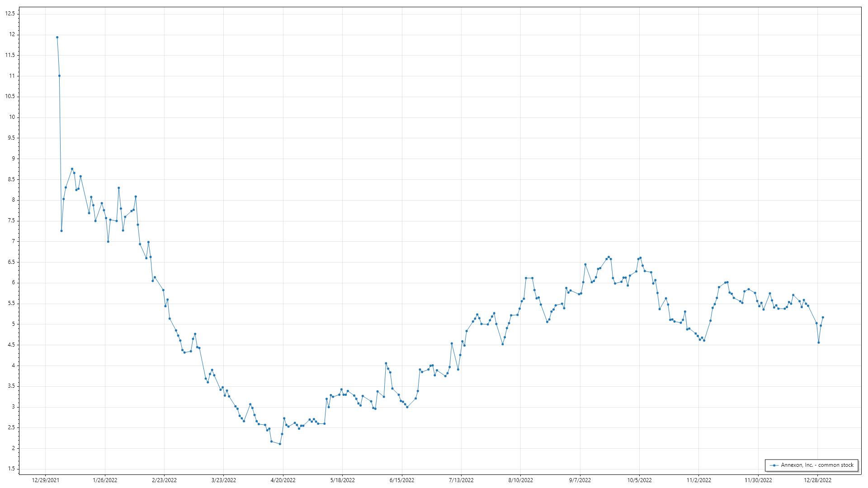Click the 8/10/2022 x-axis label
This screenshot has width=868, height=488.
point(520,480)
